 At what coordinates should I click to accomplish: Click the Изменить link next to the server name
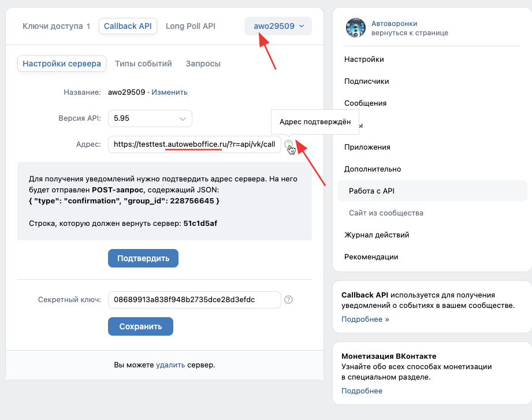[x=169, y=92]
